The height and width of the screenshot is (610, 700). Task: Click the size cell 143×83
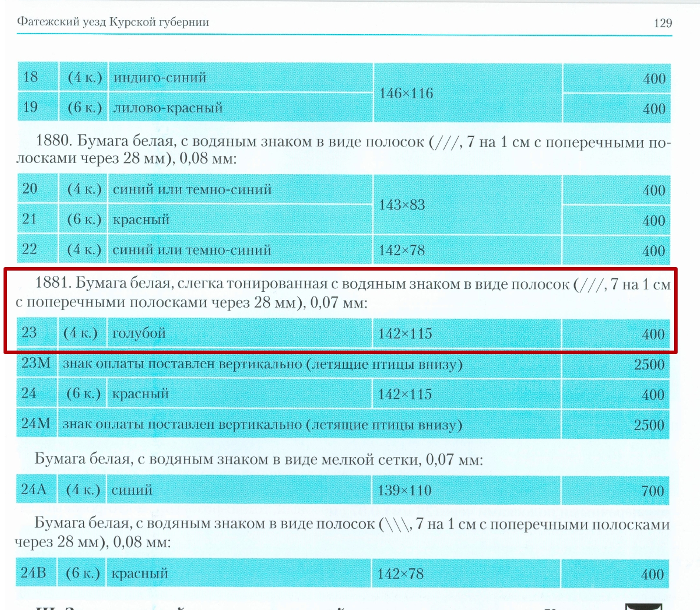[x=402, y=205]
